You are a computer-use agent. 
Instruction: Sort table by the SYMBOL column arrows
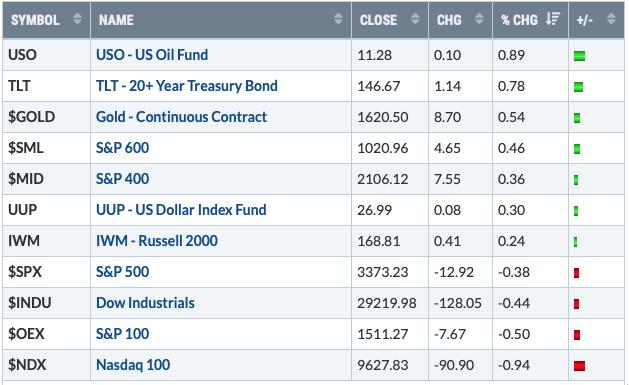pos(77,18)
